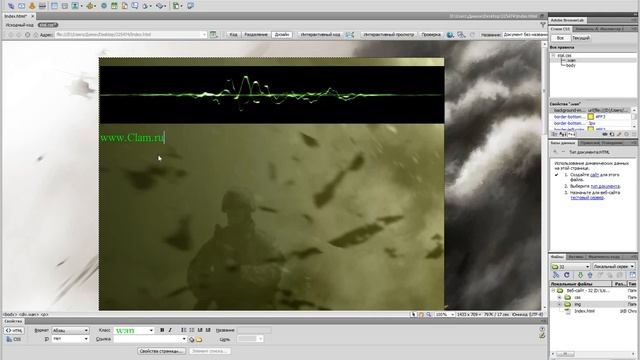Select the Дизайн (Design) view button
The height and width of the screenshot is (360, 640).
282,35
